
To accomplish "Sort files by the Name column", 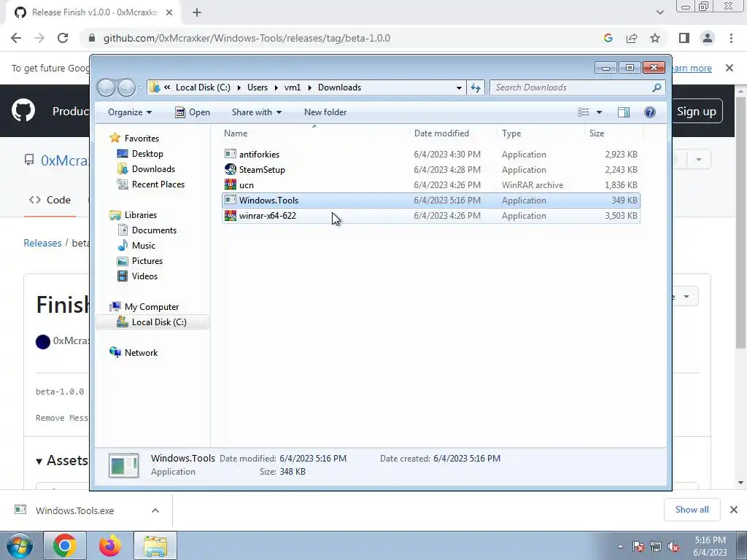I will (x=314, y=133).
